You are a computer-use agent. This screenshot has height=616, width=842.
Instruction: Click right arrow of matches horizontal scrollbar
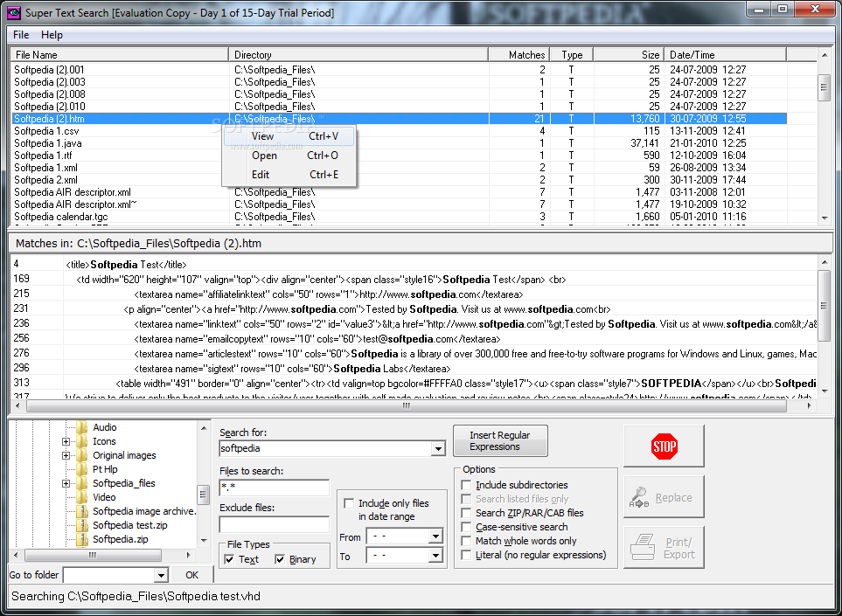(x=810, y=406)
